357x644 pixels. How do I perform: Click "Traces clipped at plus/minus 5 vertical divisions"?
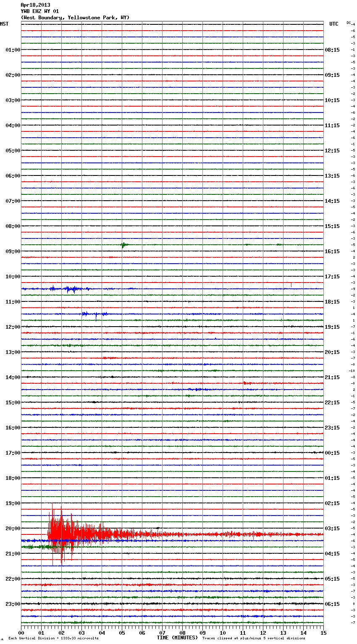pos(254,639)
